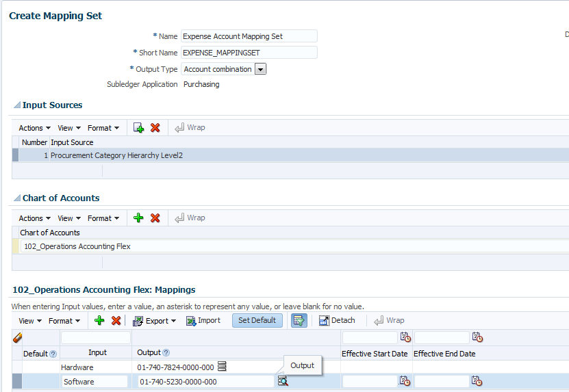569x392 pixels.
Task: Open Format menu in Chart of Accounts
Action: pyautogui.click(x=103, y=218)
